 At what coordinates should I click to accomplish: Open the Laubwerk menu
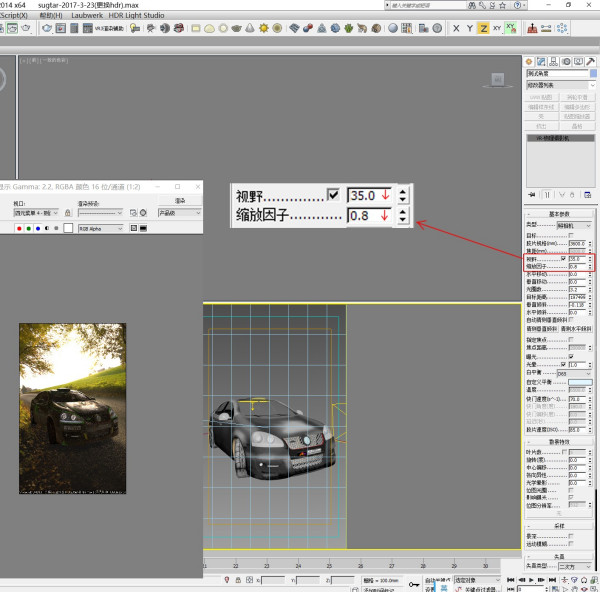click(87, 15)
